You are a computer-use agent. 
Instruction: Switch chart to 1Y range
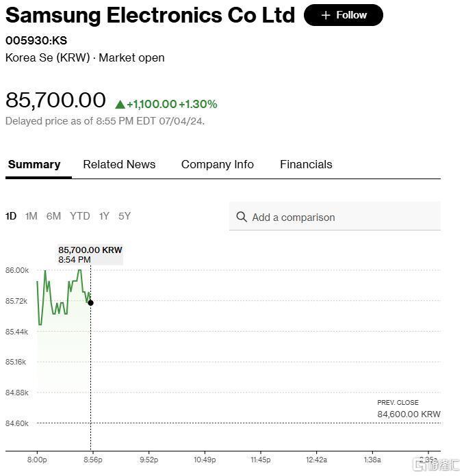(104, 216)
